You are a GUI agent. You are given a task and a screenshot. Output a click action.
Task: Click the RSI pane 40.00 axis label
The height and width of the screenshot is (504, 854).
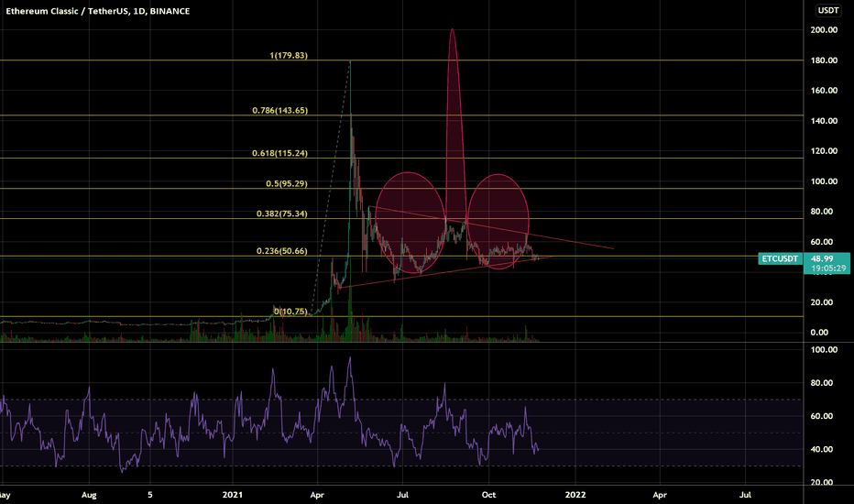[821, 450]
